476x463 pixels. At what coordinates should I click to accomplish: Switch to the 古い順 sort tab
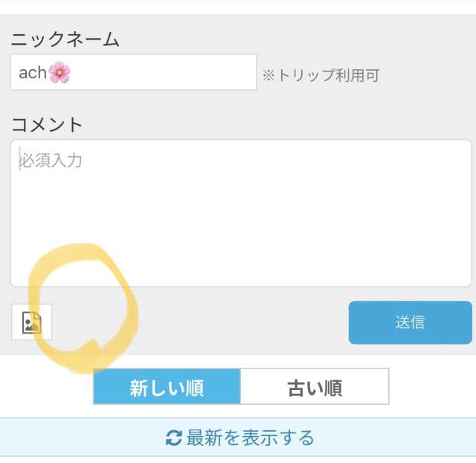(314, 387)
